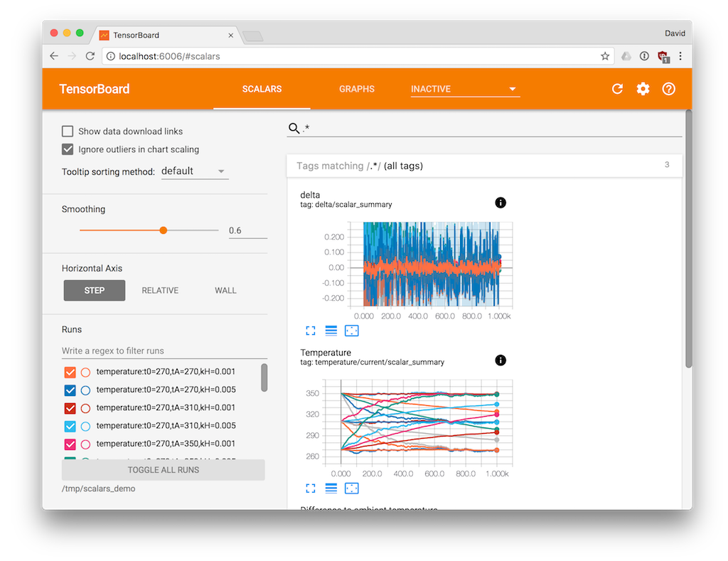Enable Show data download links
728x561 pixels.
(68, 131)
